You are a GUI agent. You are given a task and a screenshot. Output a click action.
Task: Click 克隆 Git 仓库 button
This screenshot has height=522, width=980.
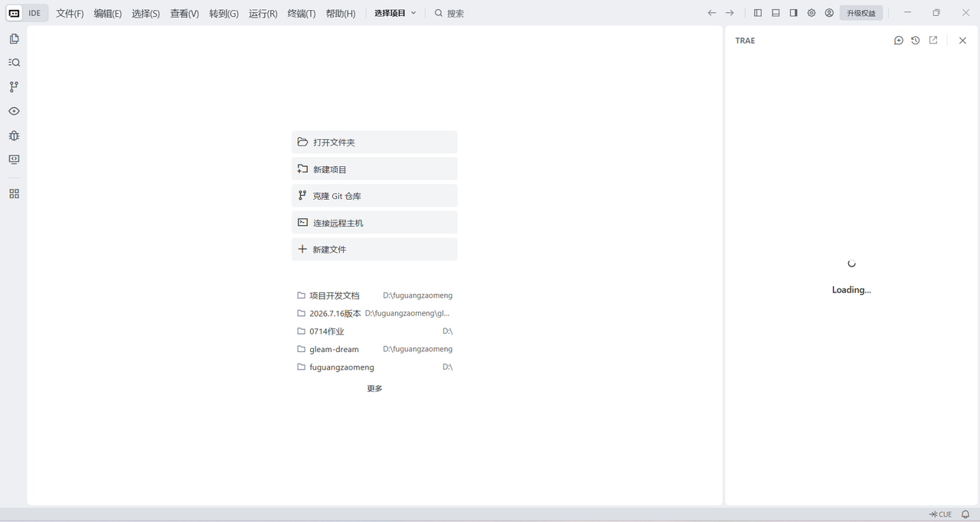tap(374, 196)
